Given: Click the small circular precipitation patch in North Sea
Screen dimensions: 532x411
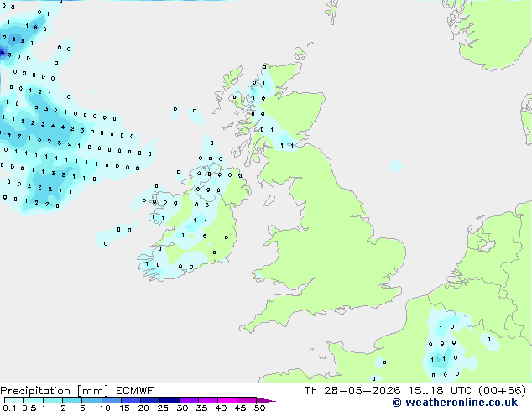Looking at the screenshot, I should (396, 166).
